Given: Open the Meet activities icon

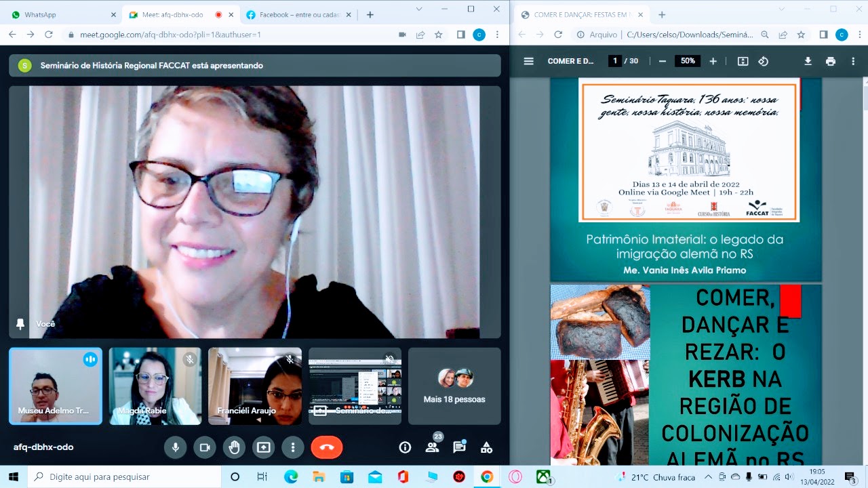Looking at the screenshot, I should [x=486, y=447].
